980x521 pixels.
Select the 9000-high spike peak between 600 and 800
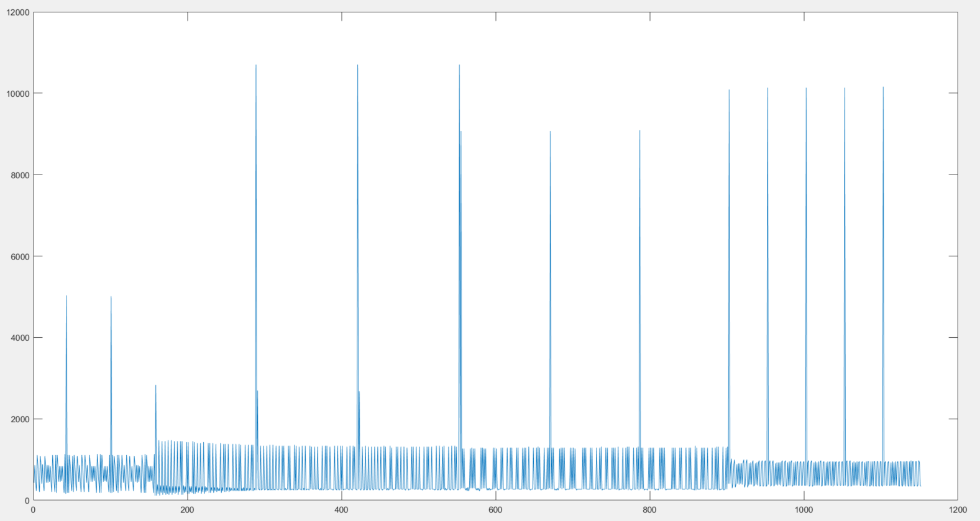(x=550, y=132)
